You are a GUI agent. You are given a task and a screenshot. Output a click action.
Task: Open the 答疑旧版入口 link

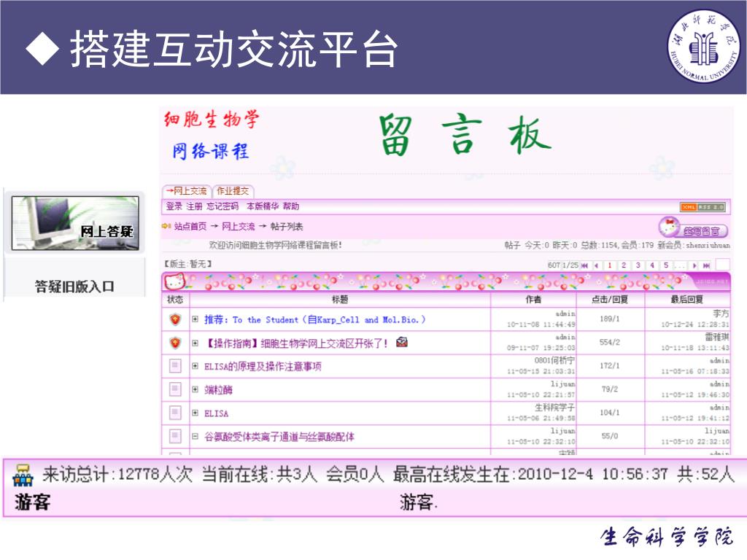74,286
